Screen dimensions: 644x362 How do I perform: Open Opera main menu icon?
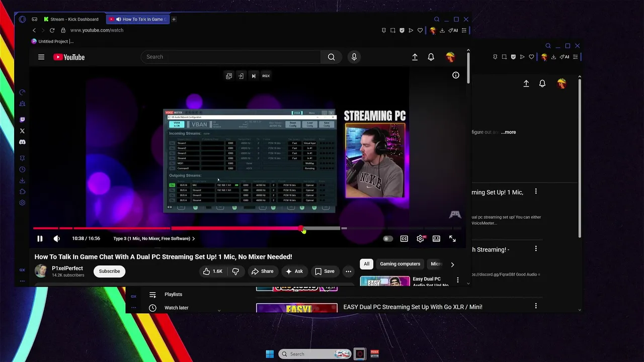(22, 19)
